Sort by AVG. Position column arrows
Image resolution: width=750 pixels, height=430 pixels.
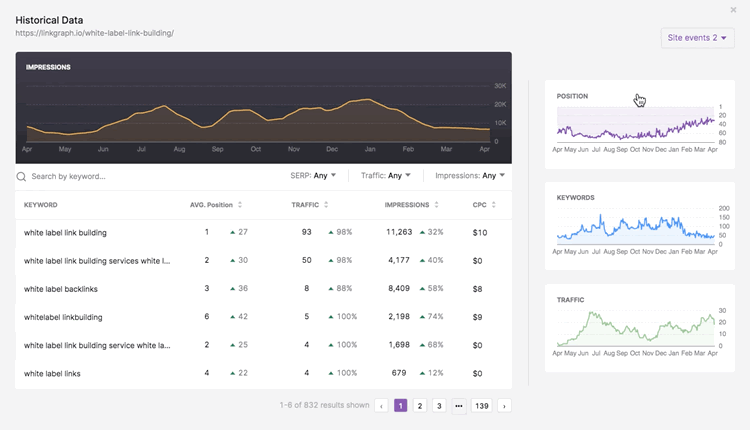(240, 205)
